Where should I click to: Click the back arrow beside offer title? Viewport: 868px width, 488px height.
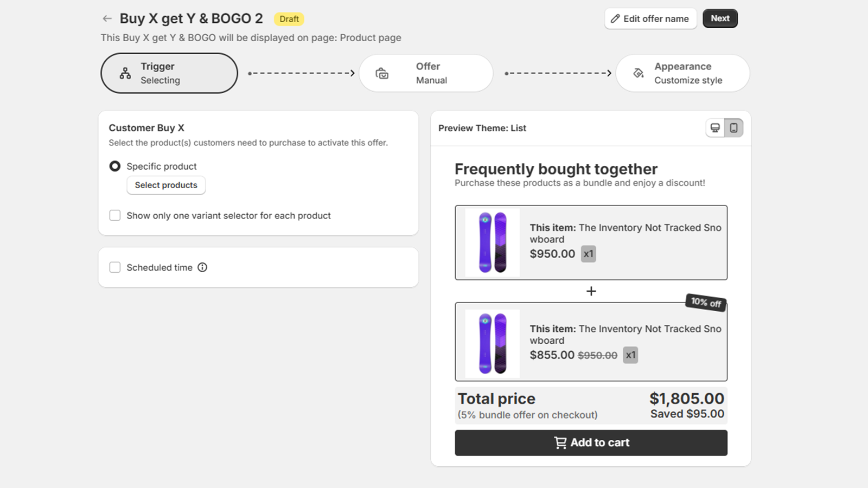pyautogui.click(x=107, y=19)
